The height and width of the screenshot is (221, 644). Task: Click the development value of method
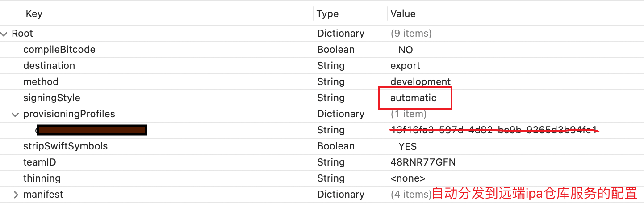pos(420,82)
